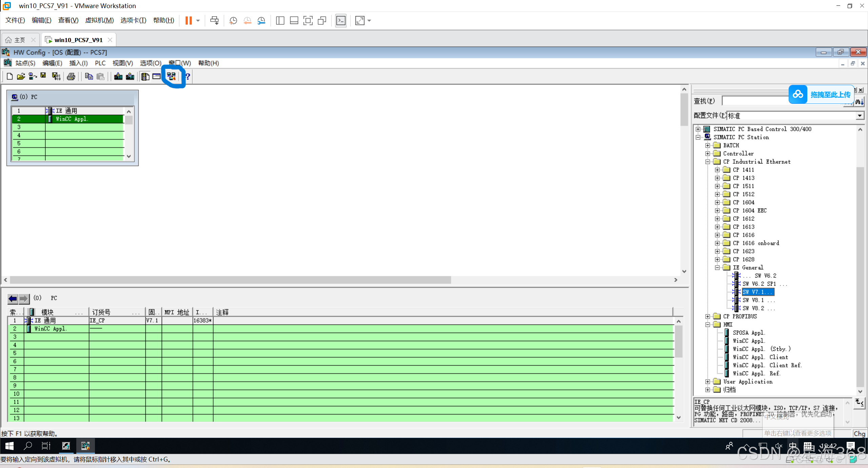
Task: Collapse the IE General folder
Action: (717, 267)
